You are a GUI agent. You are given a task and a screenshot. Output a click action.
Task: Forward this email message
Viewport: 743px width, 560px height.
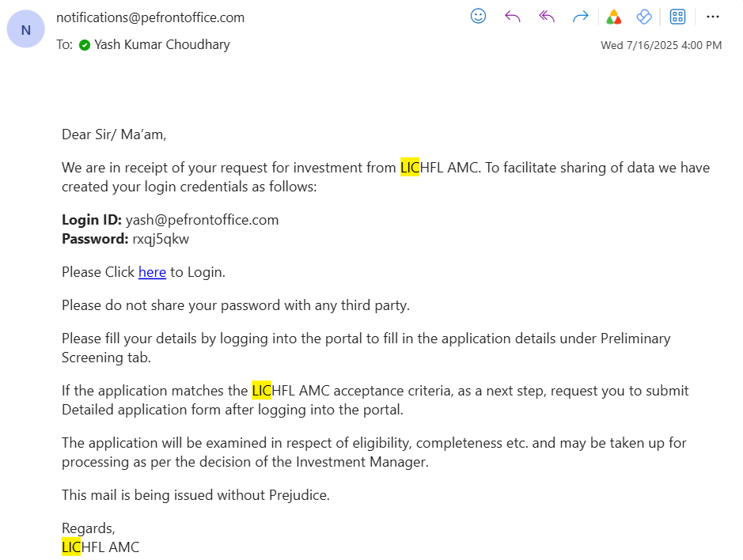pos(580,17)
